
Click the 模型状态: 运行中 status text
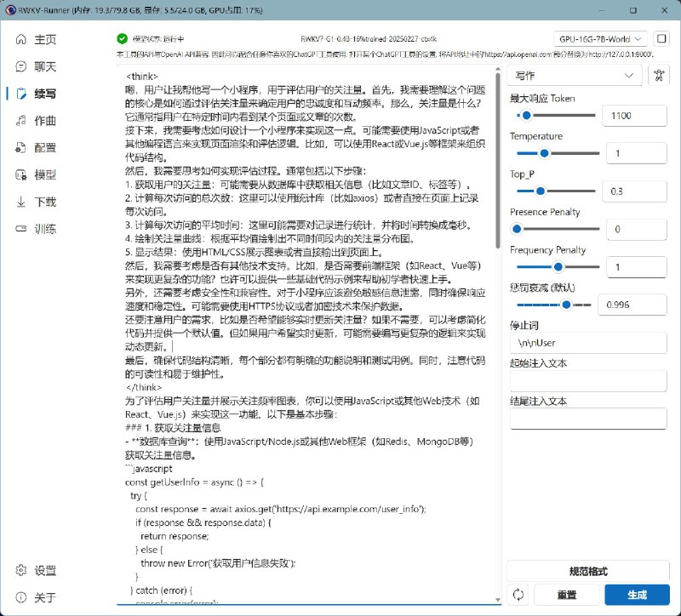[x=158, y=39]
